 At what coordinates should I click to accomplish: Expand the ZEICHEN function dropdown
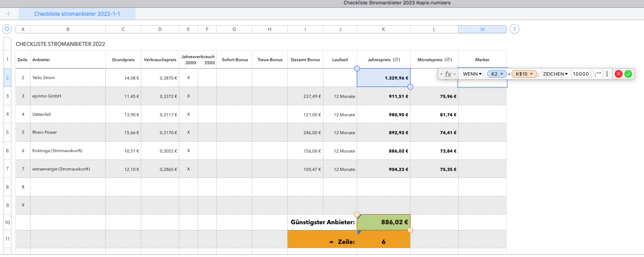566,74
